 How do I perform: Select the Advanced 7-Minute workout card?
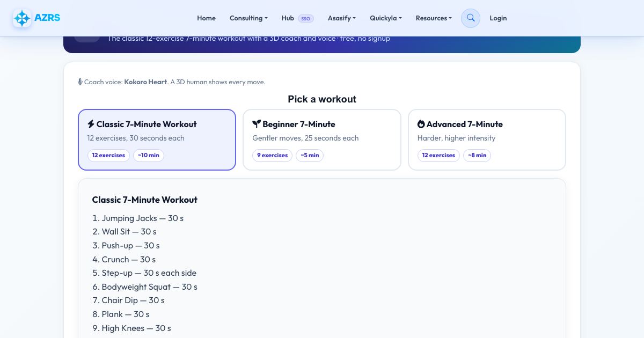(x=487, y=140)
